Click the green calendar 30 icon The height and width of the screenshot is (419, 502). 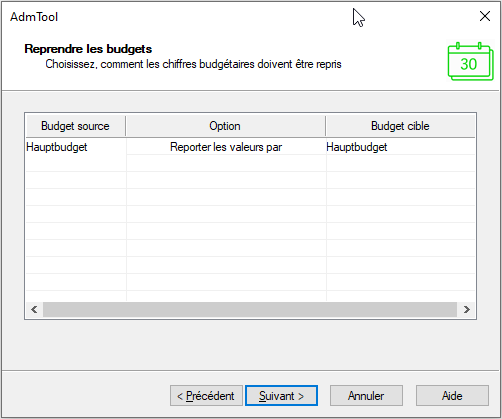click(x=470, y=62)
